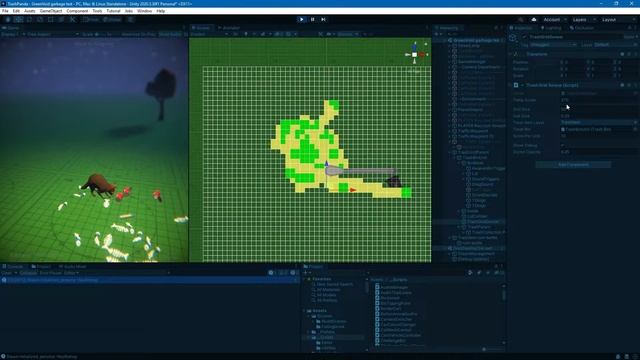Collapse the Favorites group in Project

(304, 279)
